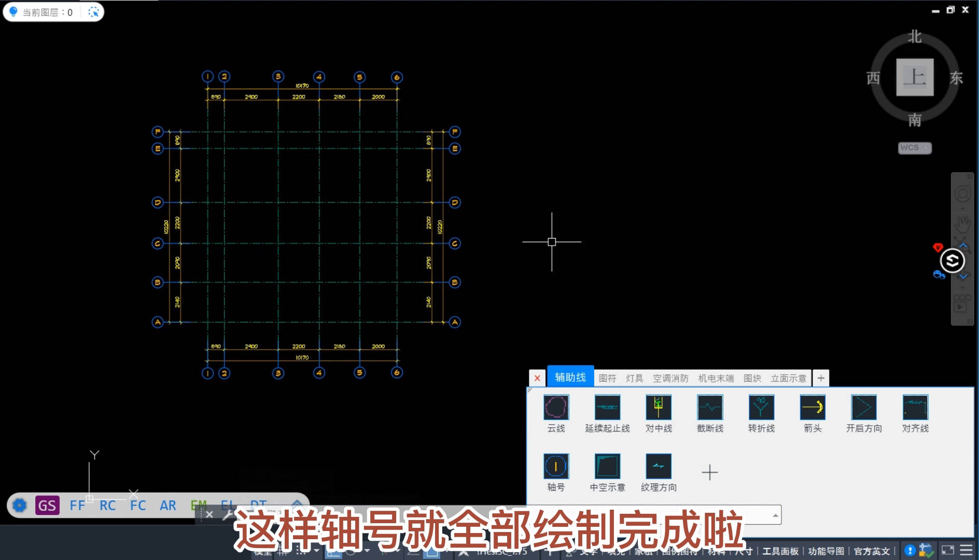
Task: Restore down the application window
Action: coord(950,9)
